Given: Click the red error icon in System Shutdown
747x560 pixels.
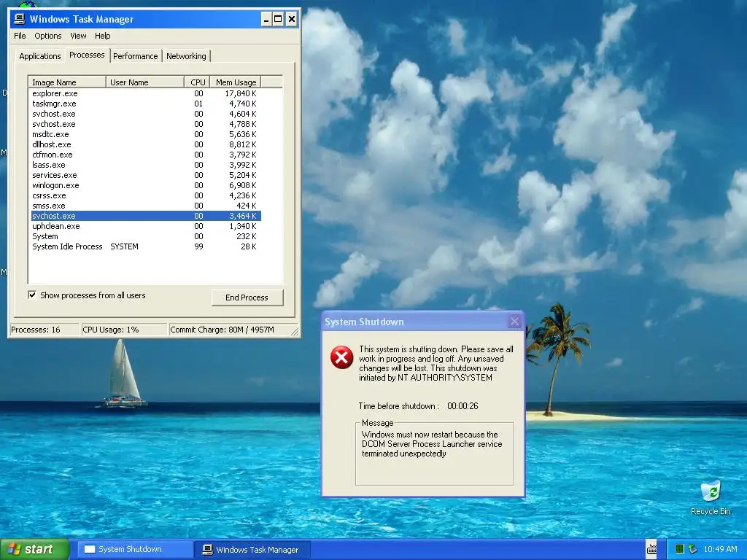Looking at the screenshot, I should [341, 357].
